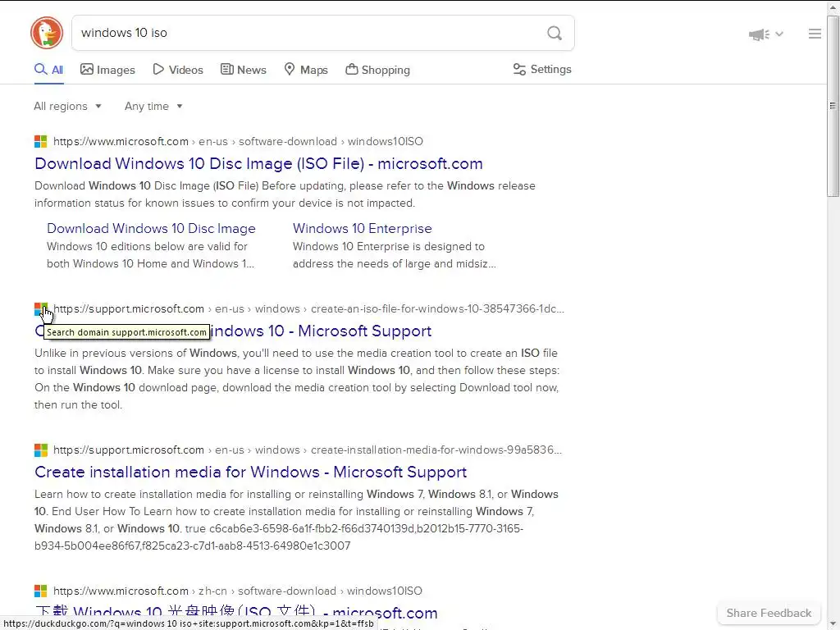Viewport: 840px width, 630px height.
Task: Open the hamburger side menu
Action: click(x=815, y=34)
